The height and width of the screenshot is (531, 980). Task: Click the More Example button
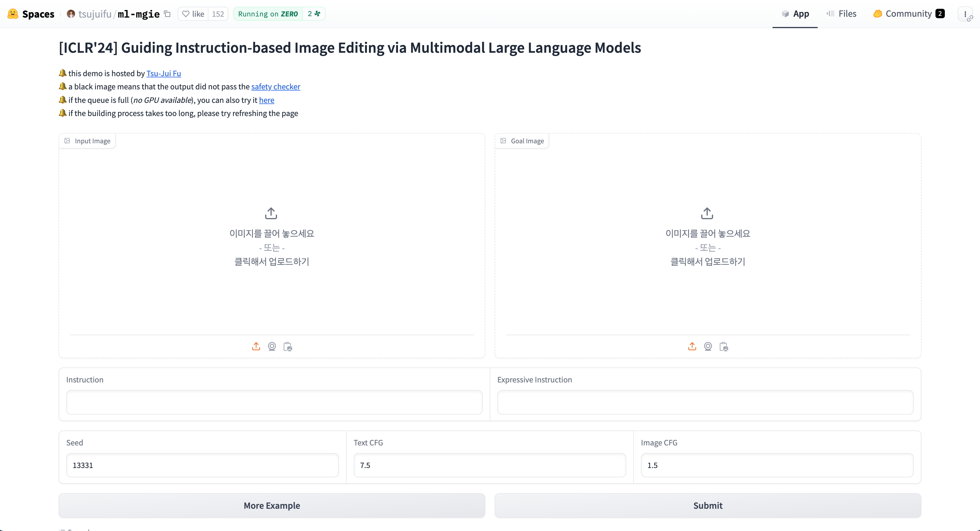[x=272, y=505]
